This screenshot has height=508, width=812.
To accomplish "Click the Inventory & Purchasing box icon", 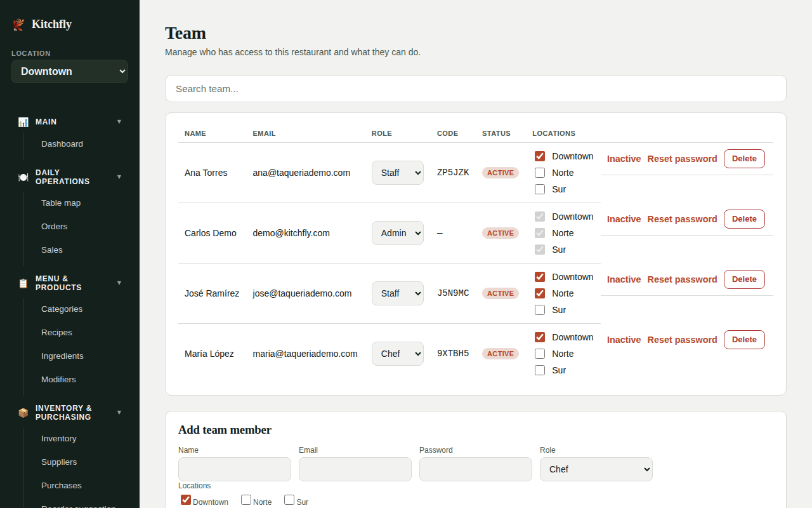I will [23, 413].
